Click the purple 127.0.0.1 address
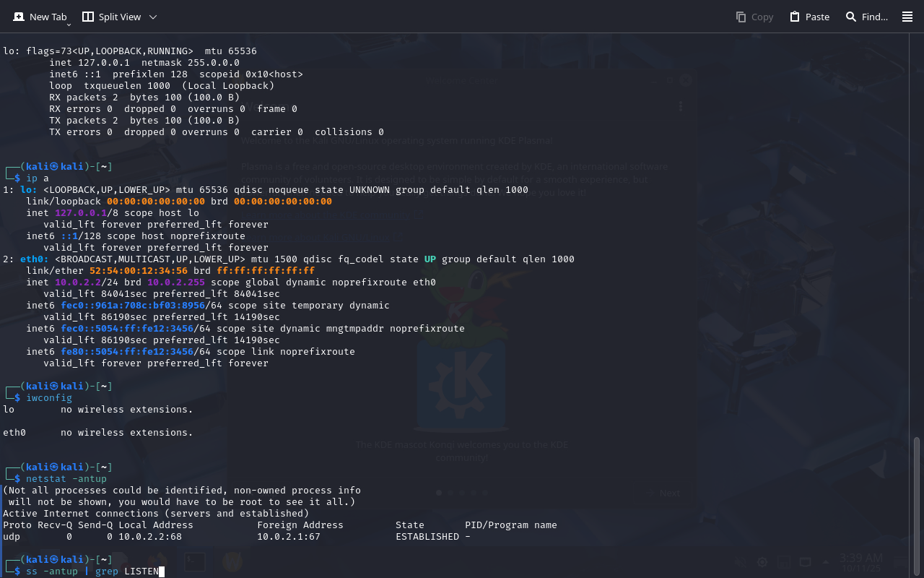The image size is (924, 578). tap(81, 213)
